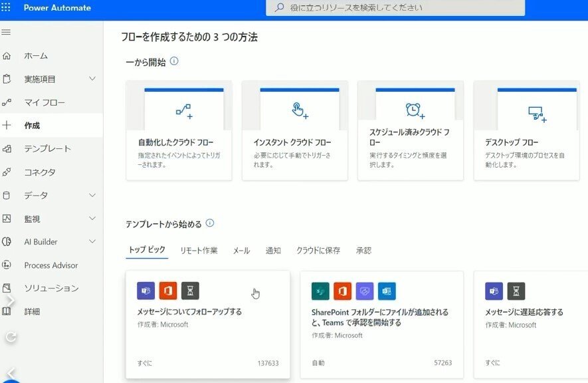Image resolution: width=588 pixels, height=383 pixels.
Task: Create a デスクトップ フロー
Action: click(x=526, y=130)
